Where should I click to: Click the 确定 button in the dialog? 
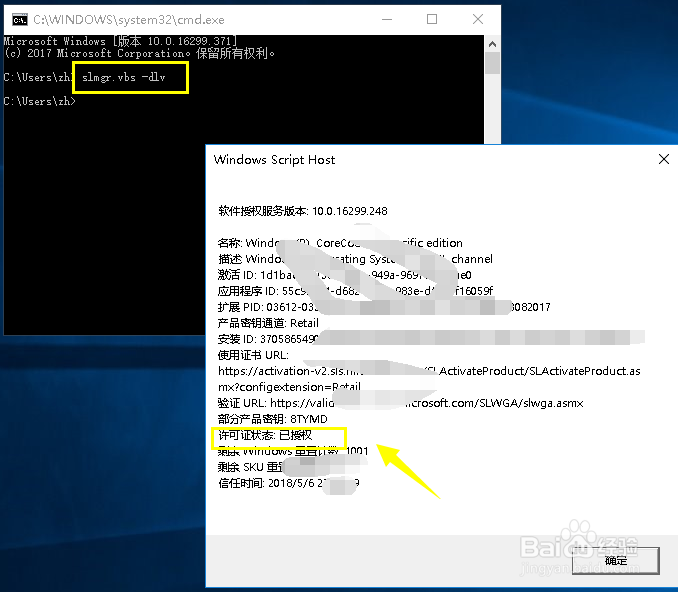pos(616,560)
